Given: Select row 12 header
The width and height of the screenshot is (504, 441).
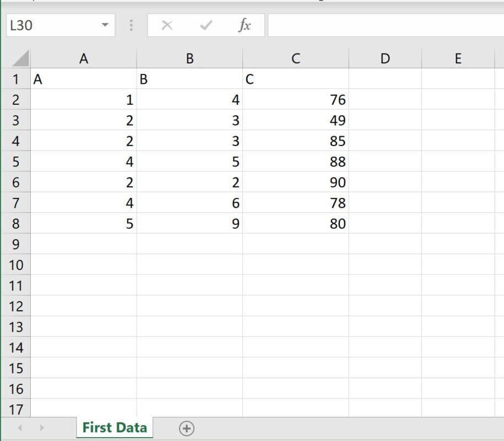Looking at the screenshot, I should [x=16, y=306].
